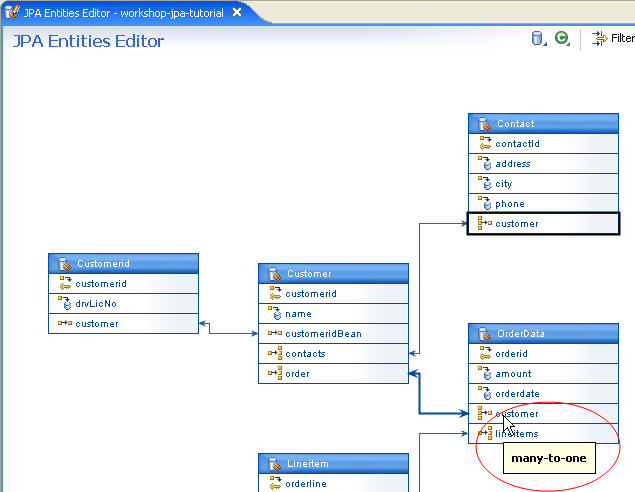Viewport: 635px width, 492px height.
Task: Click the Contact entity icon
Action: click(x=484, y=124)
